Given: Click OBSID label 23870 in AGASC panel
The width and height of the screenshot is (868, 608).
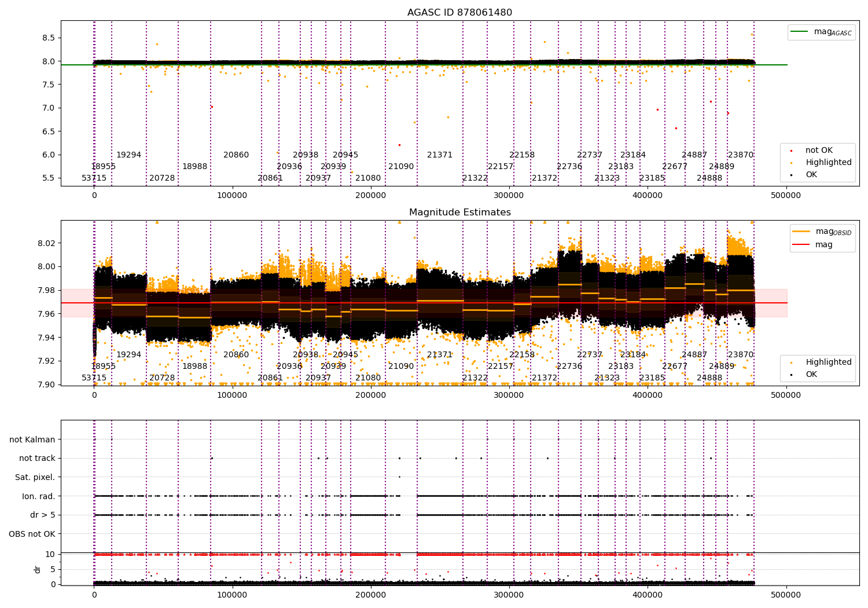Looking at the screenshot, I should point(741,155).
